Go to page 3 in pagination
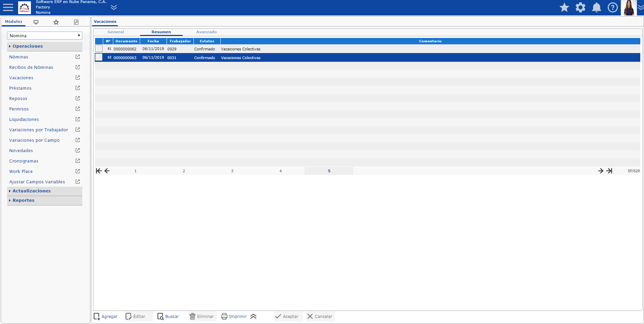Screen dimensions: 644x324 click(x=232, y=171)
